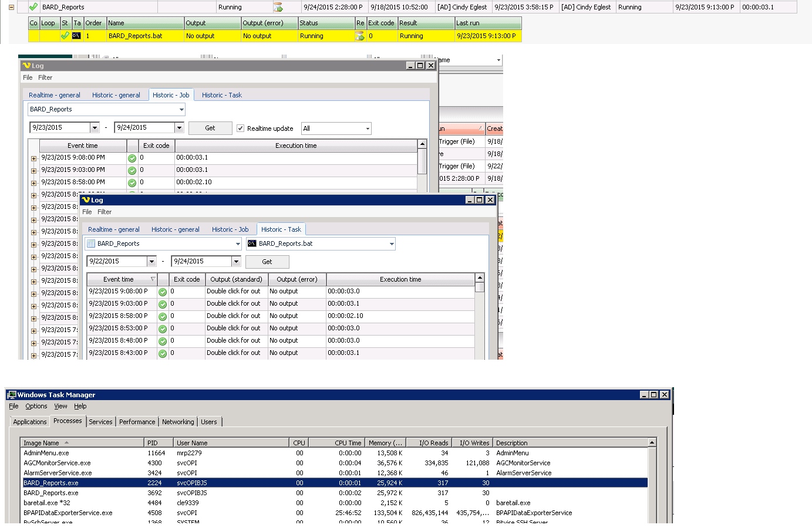Click Get button in the Historic - Job log
The image size is (812, 528).
[210, 128]
